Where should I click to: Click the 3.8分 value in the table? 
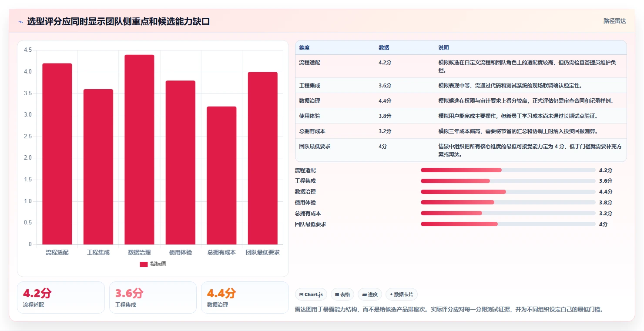click(x=385, y=116)
